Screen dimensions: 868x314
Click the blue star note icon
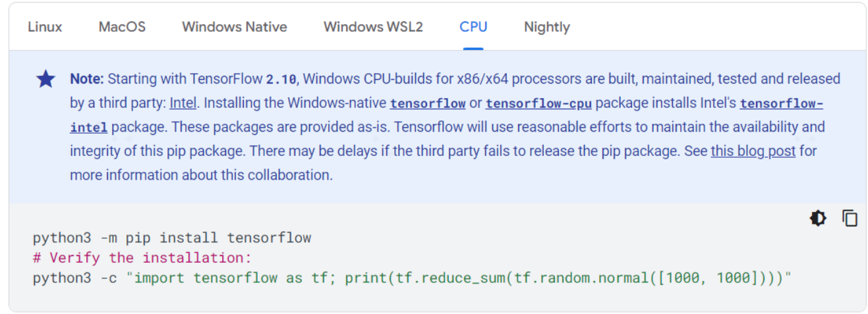[45, 80]
